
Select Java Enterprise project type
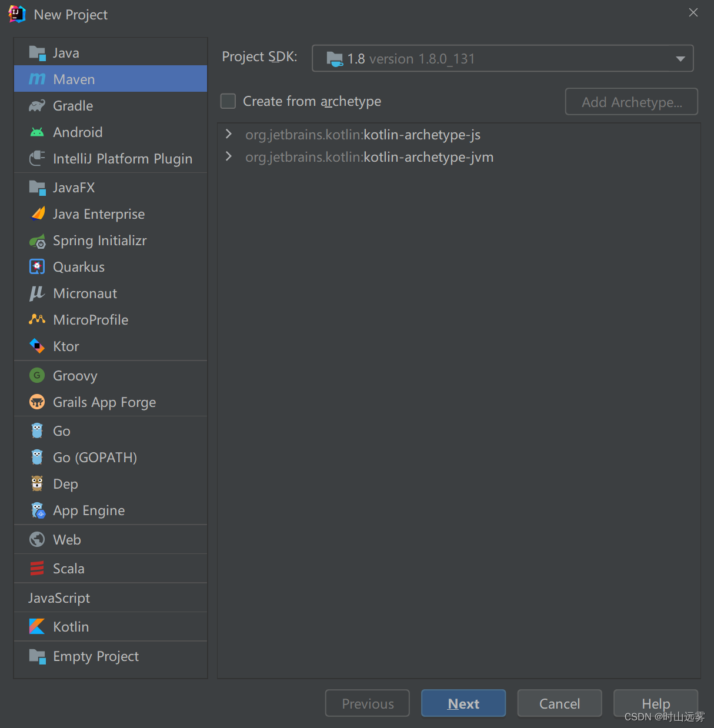[x=98, y=214]
